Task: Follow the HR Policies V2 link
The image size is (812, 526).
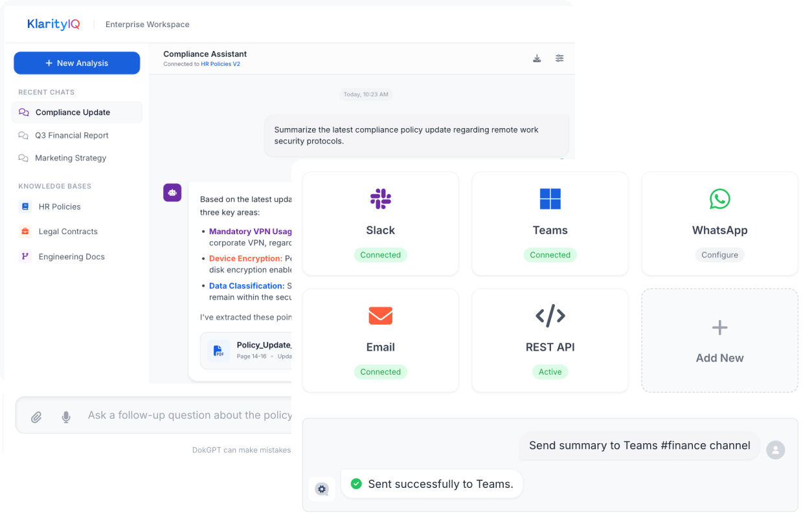Action: (x=220, y=64)
